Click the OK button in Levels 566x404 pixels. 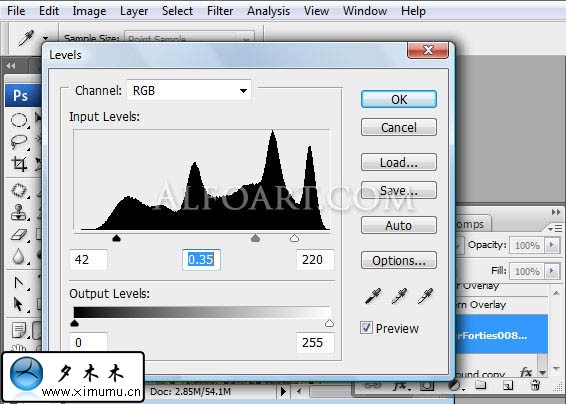[399, 99]
